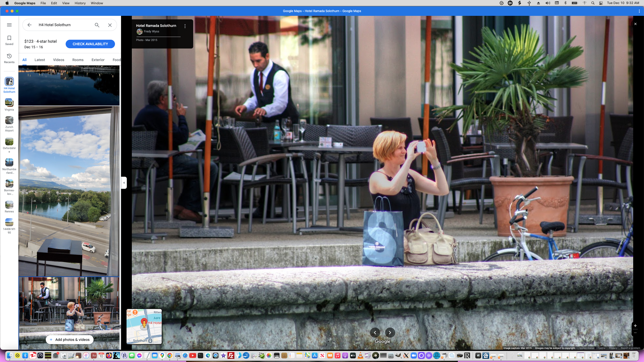Screen dimensions: 644x362
Task: Click the CHECK AVAILABILITY button
Action: (90, 44)
